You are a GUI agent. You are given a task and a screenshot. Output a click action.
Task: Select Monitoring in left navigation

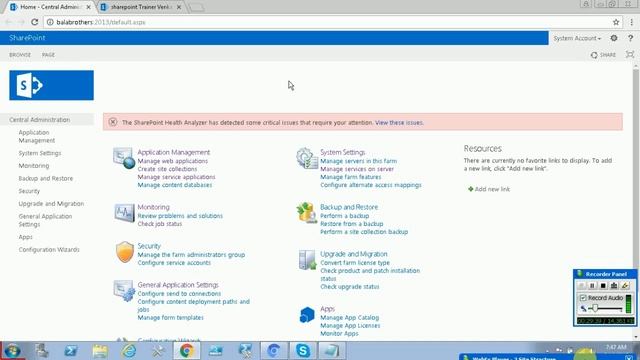(x=34, y=166)
